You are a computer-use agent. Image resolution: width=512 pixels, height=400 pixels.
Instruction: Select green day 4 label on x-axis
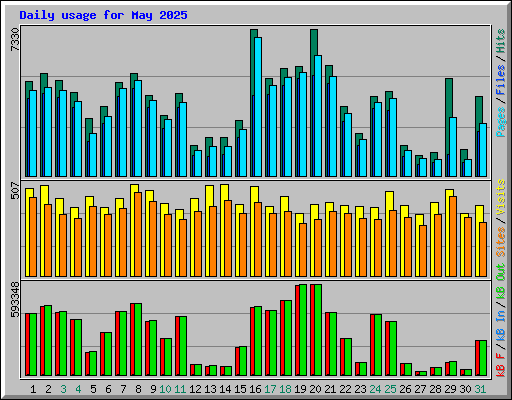pyautogui.click(x=78, y=389)
